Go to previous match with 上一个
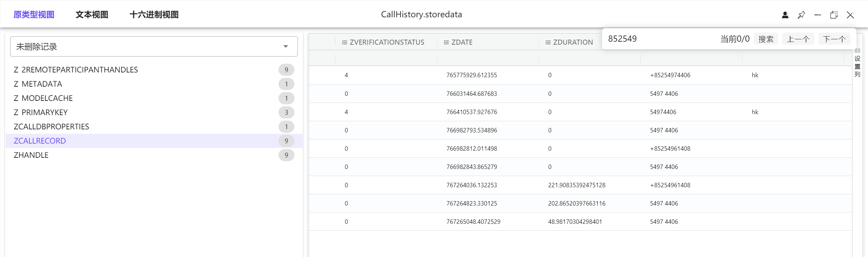The image size is (868, 257). coord(798,39)
